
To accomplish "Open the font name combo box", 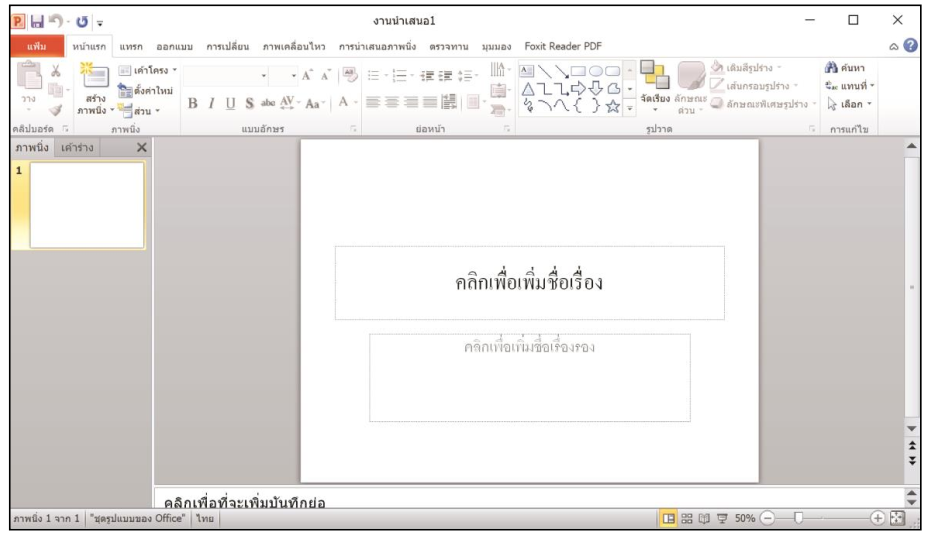I will (227, 76).
